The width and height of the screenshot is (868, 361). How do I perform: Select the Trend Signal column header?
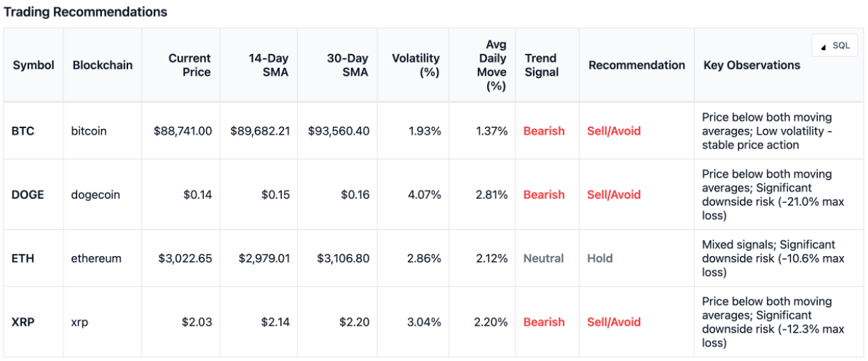click(x=542, y=65)
